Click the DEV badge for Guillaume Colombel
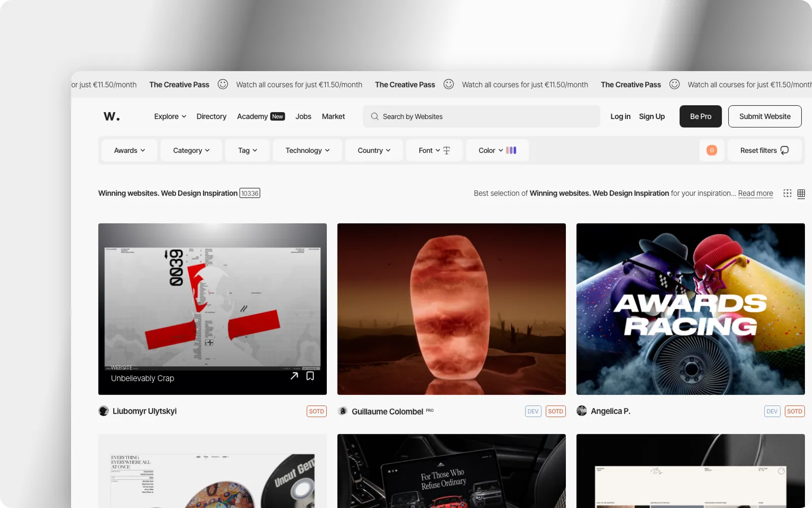The width and height of the screenshot is (812, 508). [x=533, y=411]
